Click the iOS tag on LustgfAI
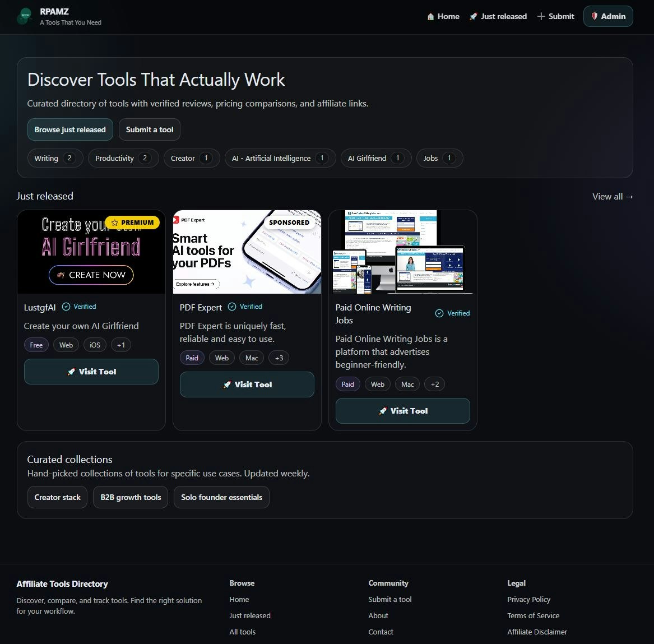 click(x=95, y=345)
